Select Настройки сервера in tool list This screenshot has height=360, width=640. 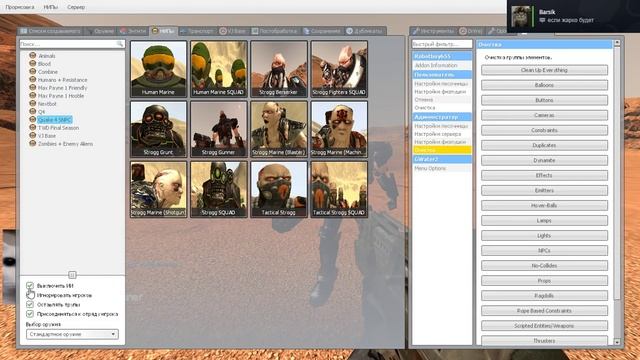pyautogui.click(x=442, y=134)
